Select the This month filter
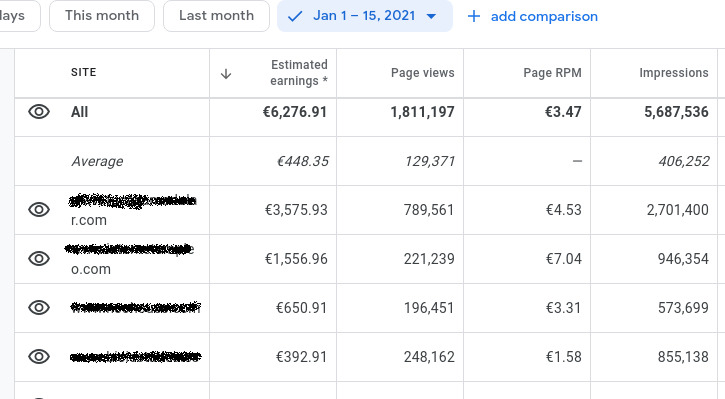The height and width of the screenshot is (399, 725). tap(102, 16)
